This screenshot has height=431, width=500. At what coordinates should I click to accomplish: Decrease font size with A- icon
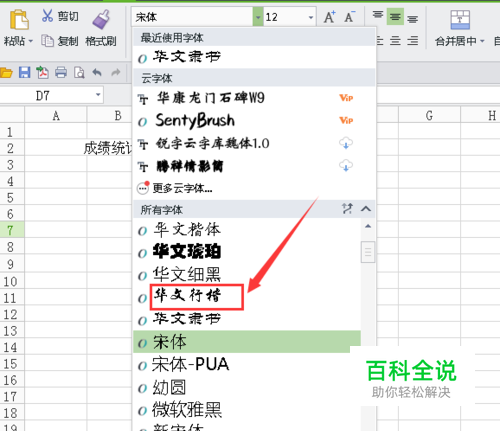coord(350,17)
